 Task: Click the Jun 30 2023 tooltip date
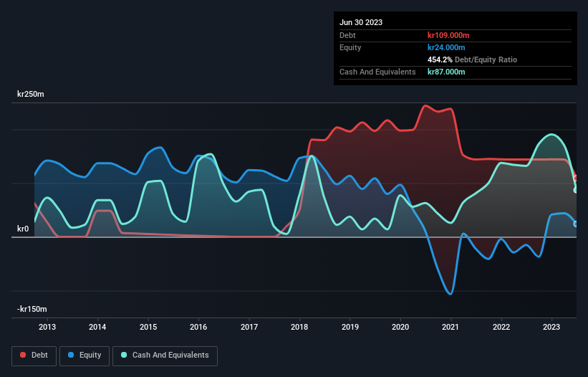click(x=361, y=22)
